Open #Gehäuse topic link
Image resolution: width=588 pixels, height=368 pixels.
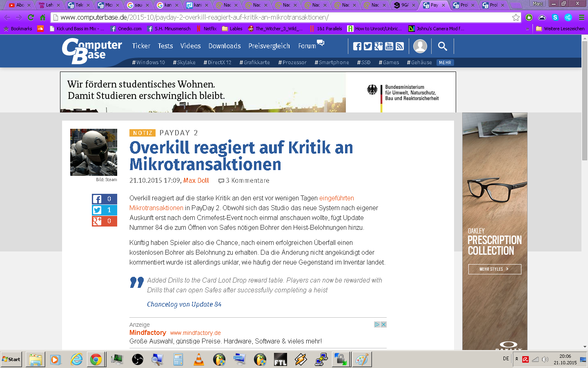click(x=419, y=63)
